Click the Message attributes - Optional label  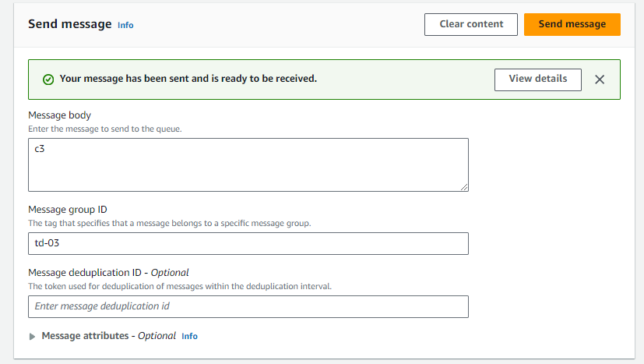click(108, 336)
